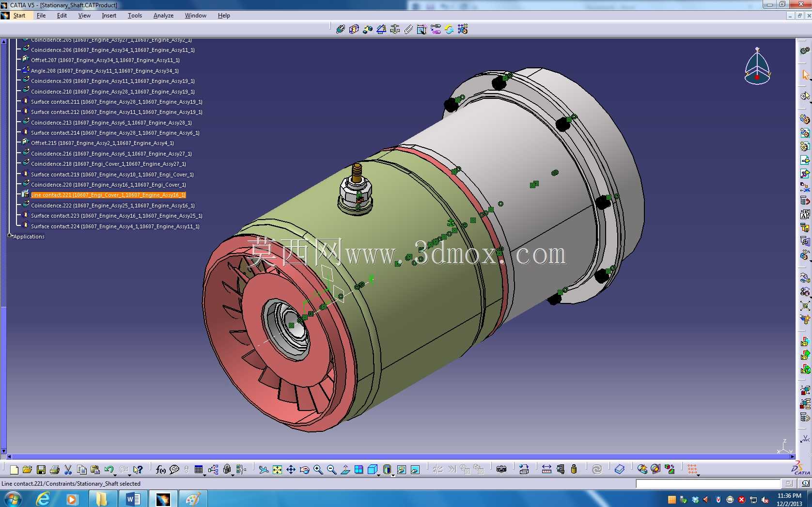This screenshot has height=507, width=812.
Task: Expand the Applications tree node
Action: pos(9,236)
